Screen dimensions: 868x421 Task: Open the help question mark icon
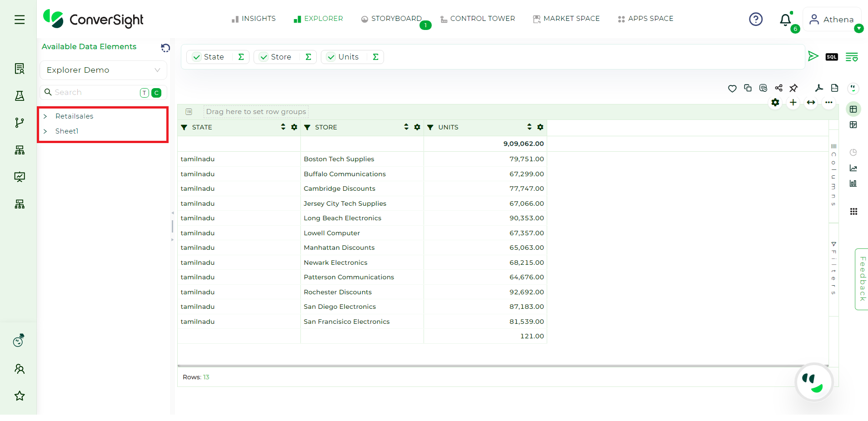756,19
